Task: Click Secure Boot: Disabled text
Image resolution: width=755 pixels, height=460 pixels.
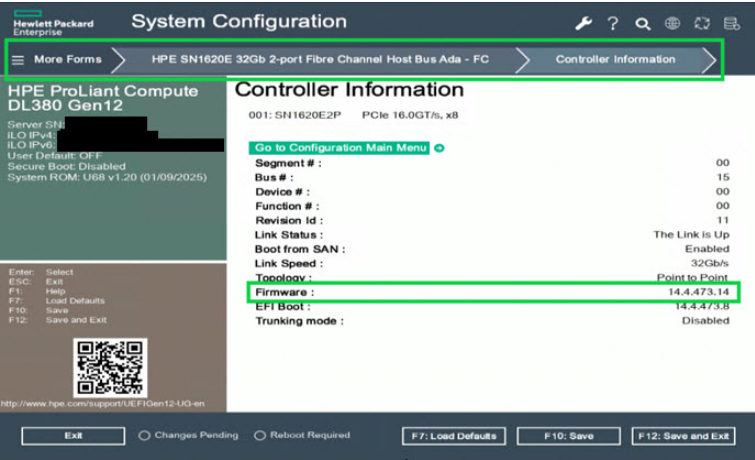Action: [66, 167]
